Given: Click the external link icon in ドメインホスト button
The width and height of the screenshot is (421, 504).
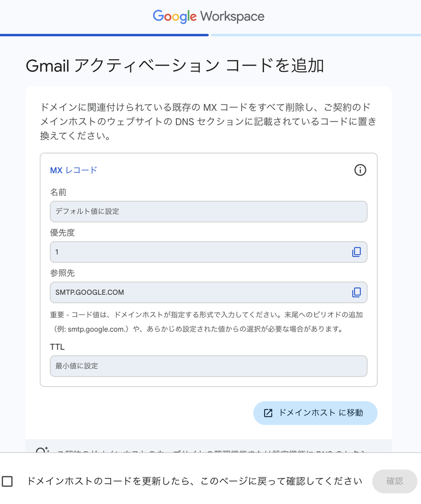Looking at the screenshot, I should click(268, 413).
